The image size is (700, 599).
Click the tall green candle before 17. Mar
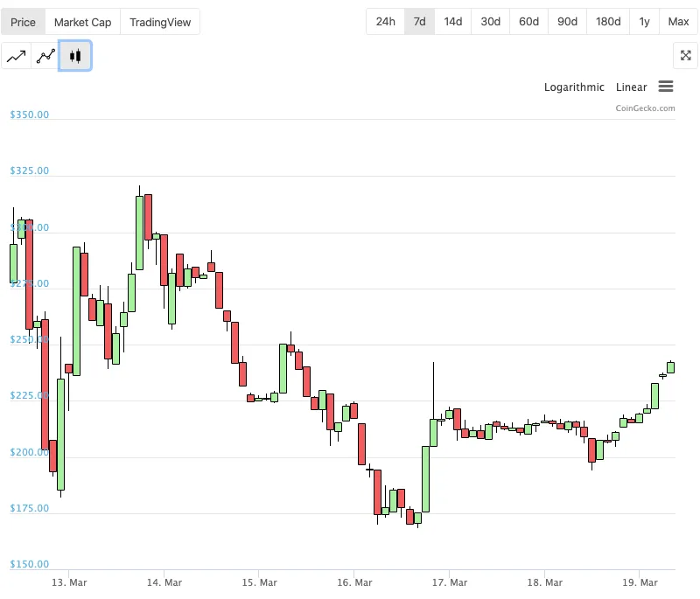click(x=425, y=479)
